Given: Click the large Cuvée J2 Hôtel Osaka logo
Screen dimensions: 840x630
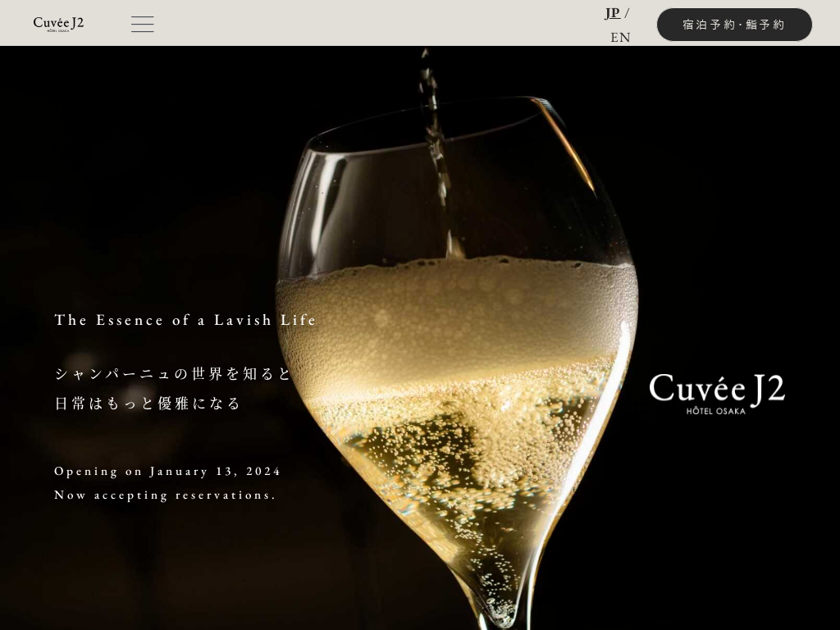Looking at the screenshot, I should [717, 394].
